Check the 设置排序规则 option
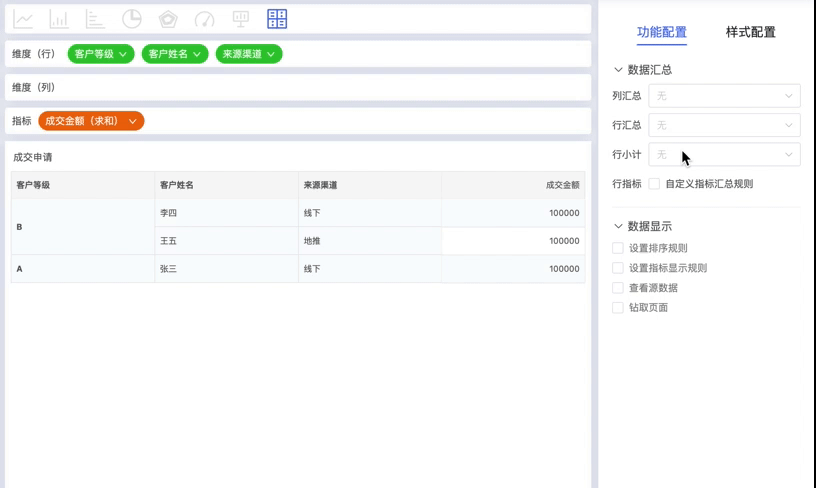This screenshot has width=816, height=488. 618,248
